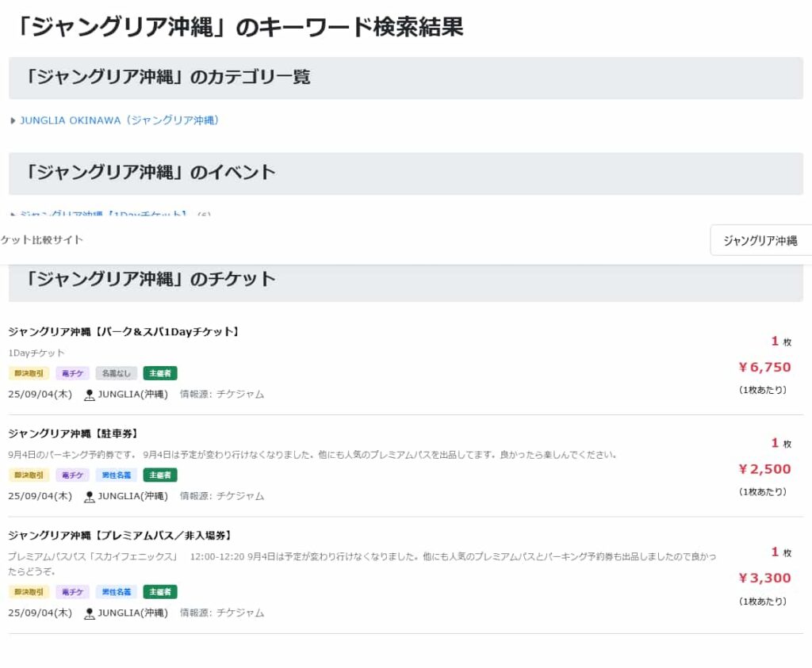Click 「ジャングリア沖縄」のカテゴリ一覧 header
This screenshot has height=668, width=812.
click(406, 78)
